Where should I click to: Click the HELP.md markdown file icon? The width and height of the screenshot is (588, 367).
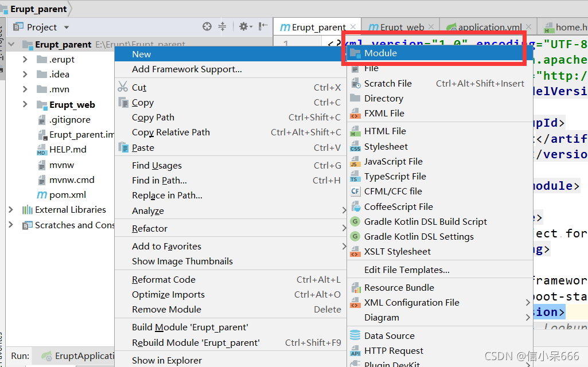point(42,150)
